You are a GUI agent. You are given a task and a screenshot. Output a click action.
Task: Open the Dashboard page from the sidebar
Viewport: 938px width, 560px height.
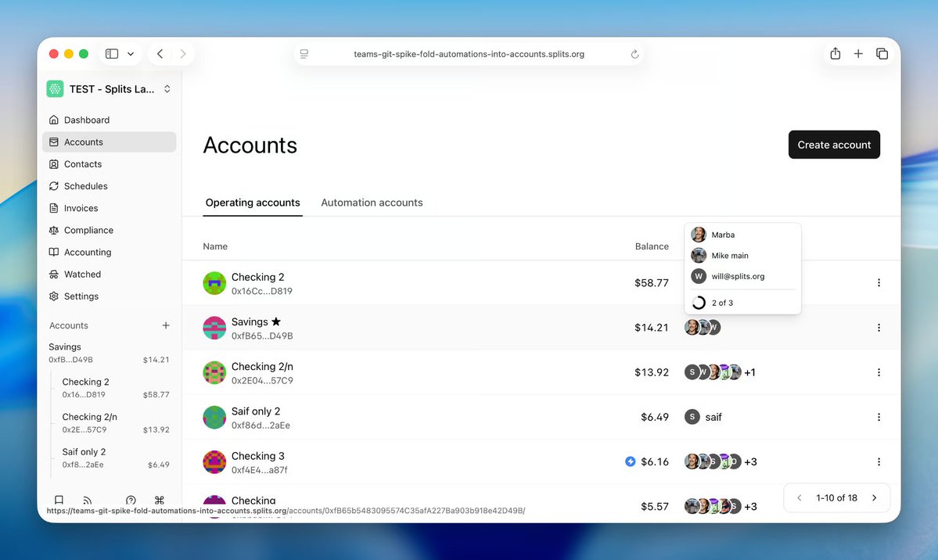coord(110,120)
